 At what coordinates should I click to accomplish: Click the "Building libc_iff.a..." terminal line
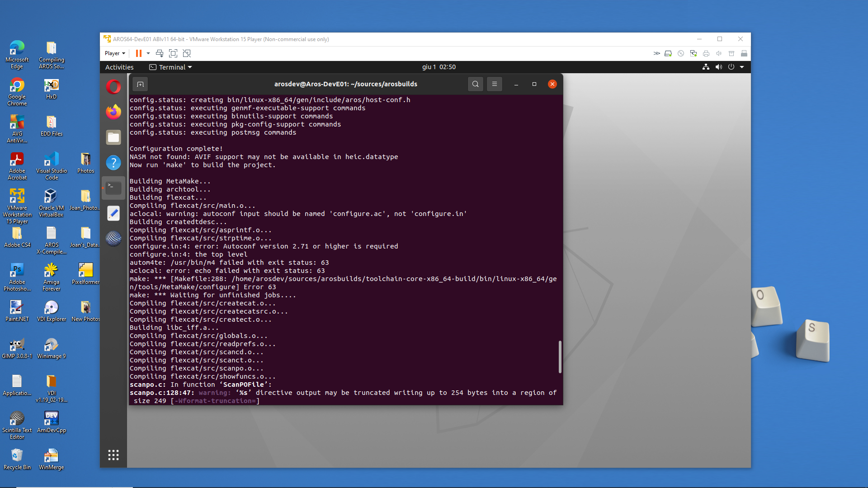174,328
